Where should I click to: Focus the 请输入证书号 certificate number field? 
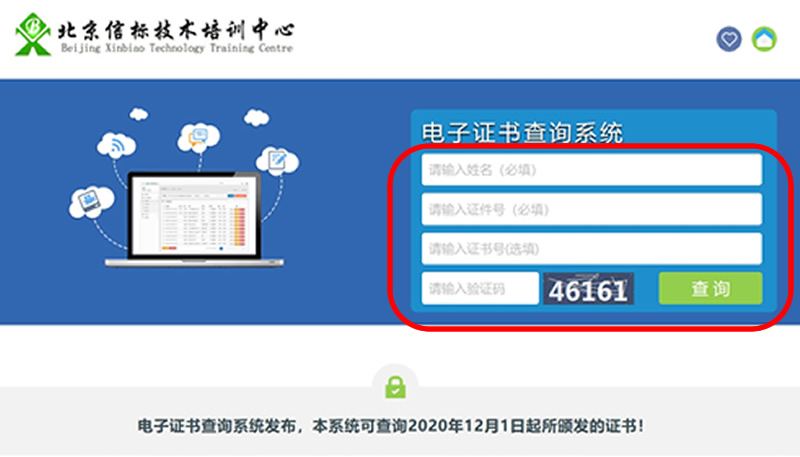click(591, 249)
